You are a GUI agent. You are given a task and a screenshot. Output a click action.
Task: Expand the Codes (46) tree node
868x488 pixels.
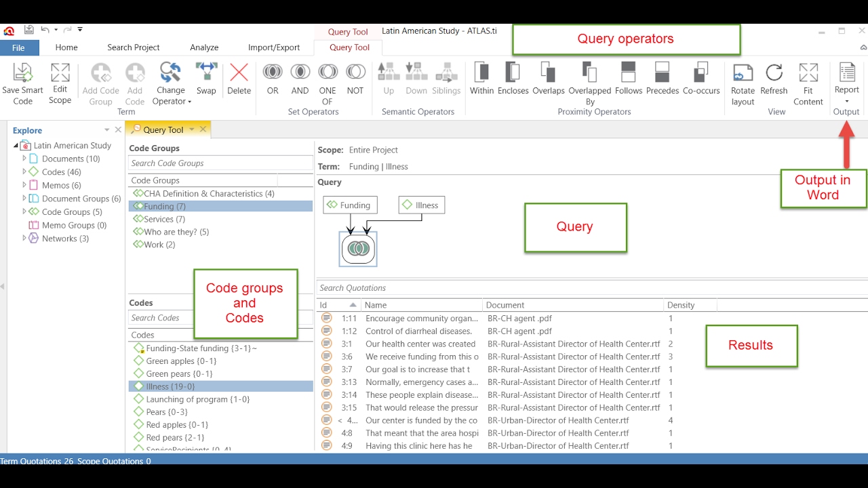(24, 171)
